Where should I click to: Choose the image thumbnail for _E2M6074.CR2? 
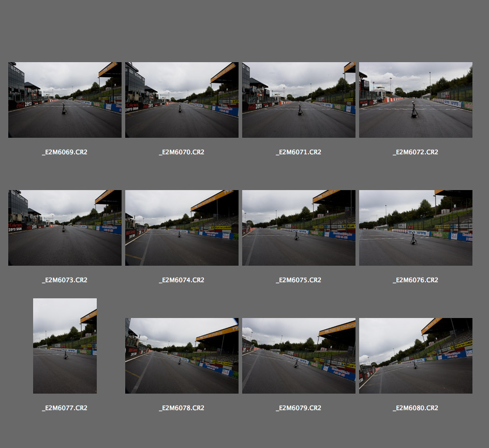(182, 228)
